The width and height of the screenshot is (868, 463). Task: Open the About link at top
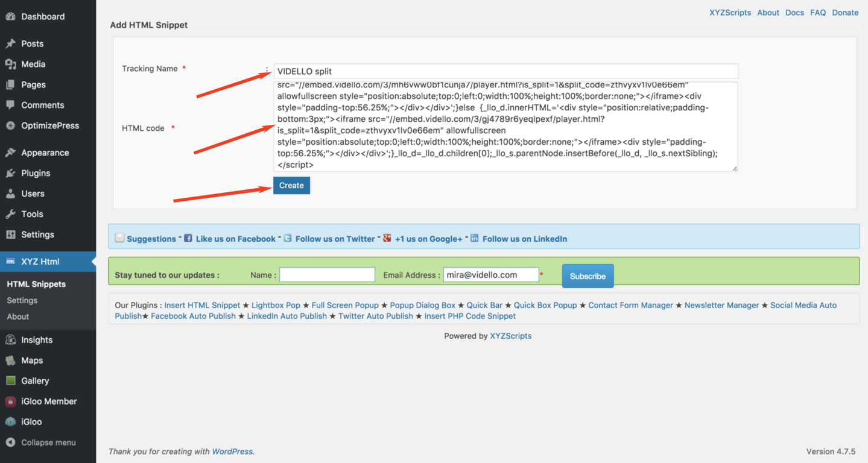coord(768,13)
